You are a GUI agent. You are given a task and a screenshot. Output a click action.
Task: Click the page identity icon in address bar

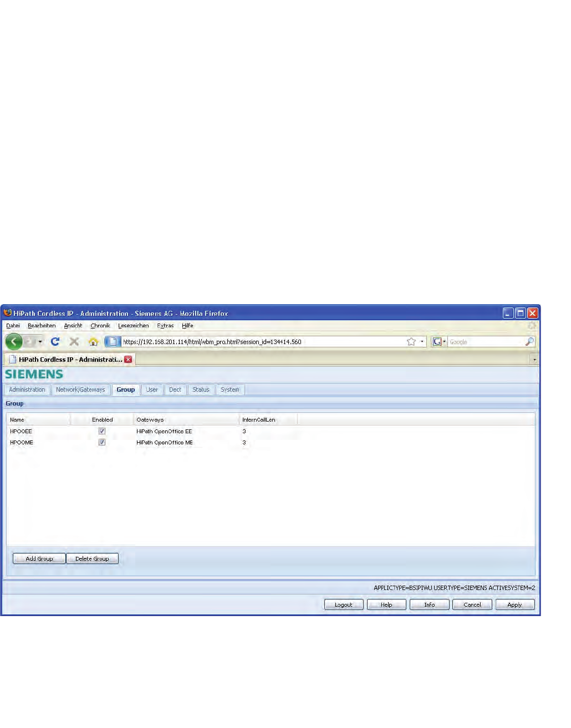pyautogui.click(x=113, y=341)
